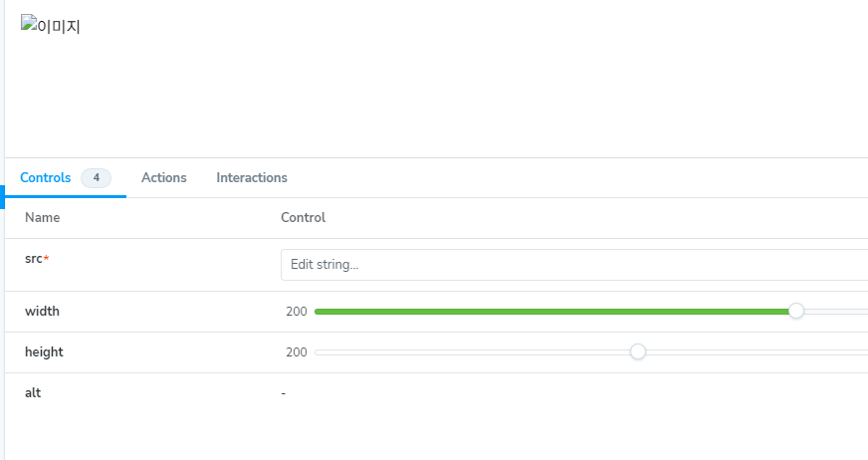868x460 pixels.
Task: Switch to the Interactions tab
Action: (x=252, y=177)
